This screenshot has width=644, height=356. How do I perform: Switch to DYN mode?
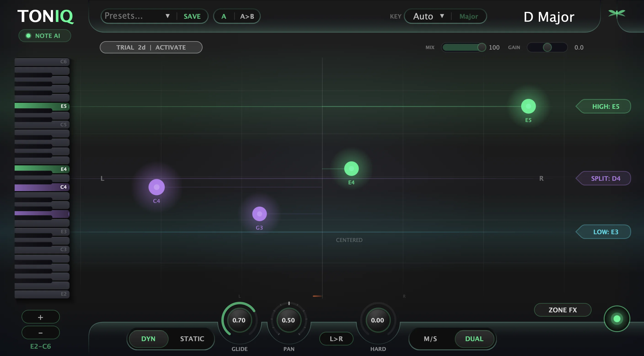(148, 339)
